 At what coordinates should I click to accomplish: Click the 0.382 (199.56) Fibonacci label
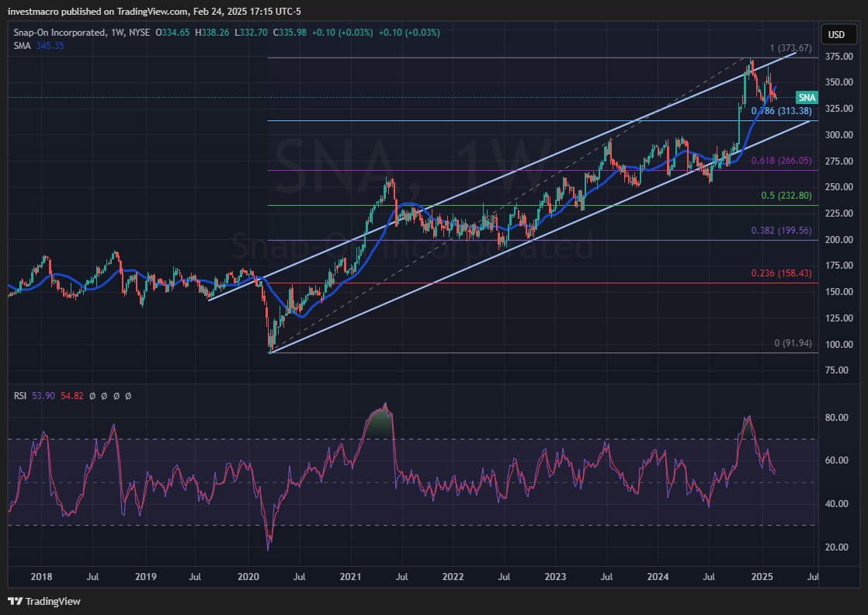781,231
